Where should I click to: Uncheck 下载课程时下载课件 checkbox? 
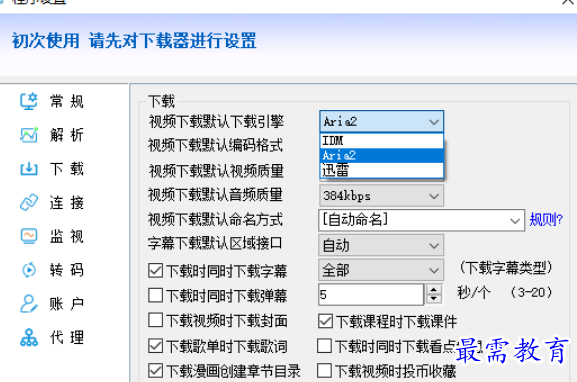[325, 321]
